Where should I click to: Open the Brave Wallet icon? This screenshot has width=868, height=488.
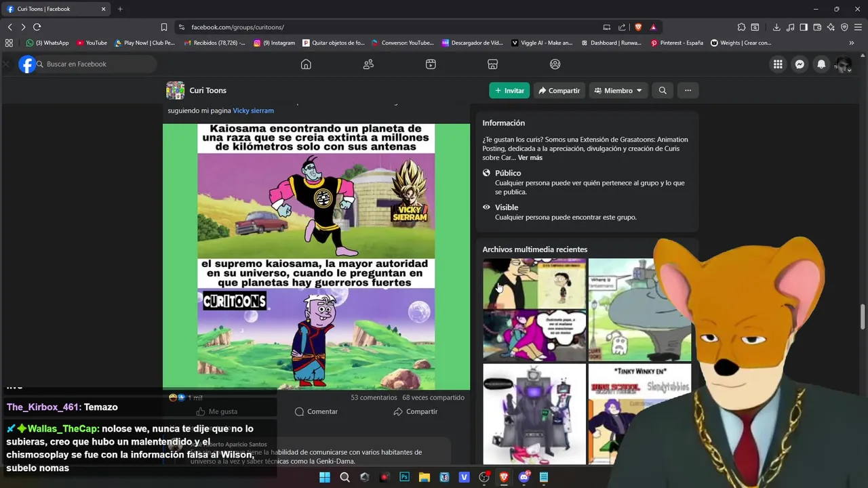click(817, 27)
